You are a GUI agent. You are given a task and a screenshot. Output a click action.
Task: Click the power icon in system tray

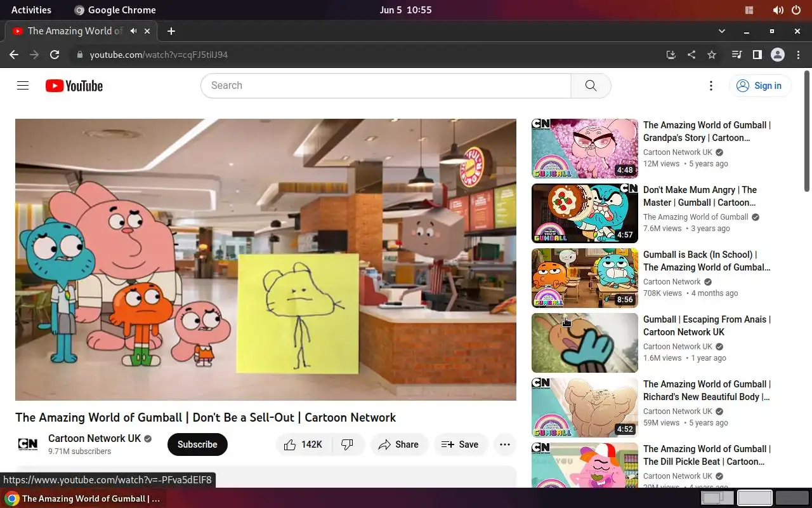[796, 10]
